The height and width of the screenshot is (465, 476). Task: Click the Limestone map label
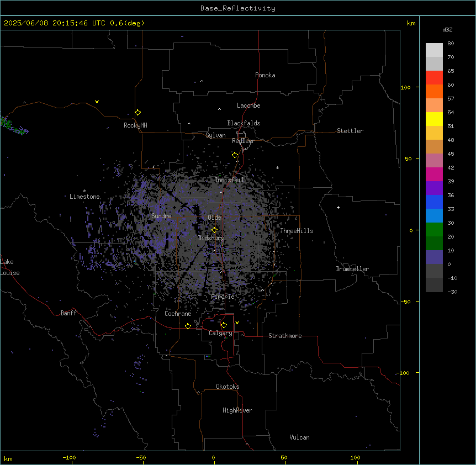[84, 197]
